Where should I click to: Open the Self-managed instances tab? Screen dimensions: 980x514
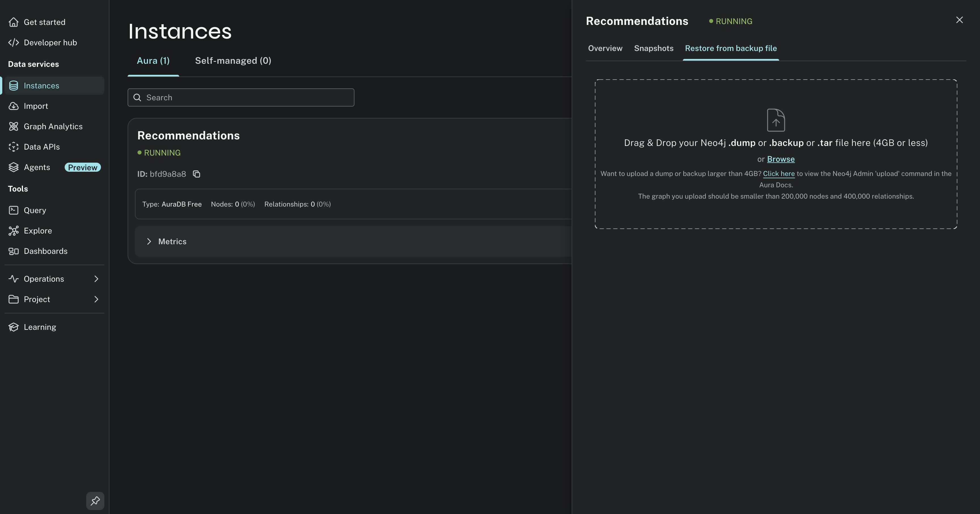click(x=233, y=60)
